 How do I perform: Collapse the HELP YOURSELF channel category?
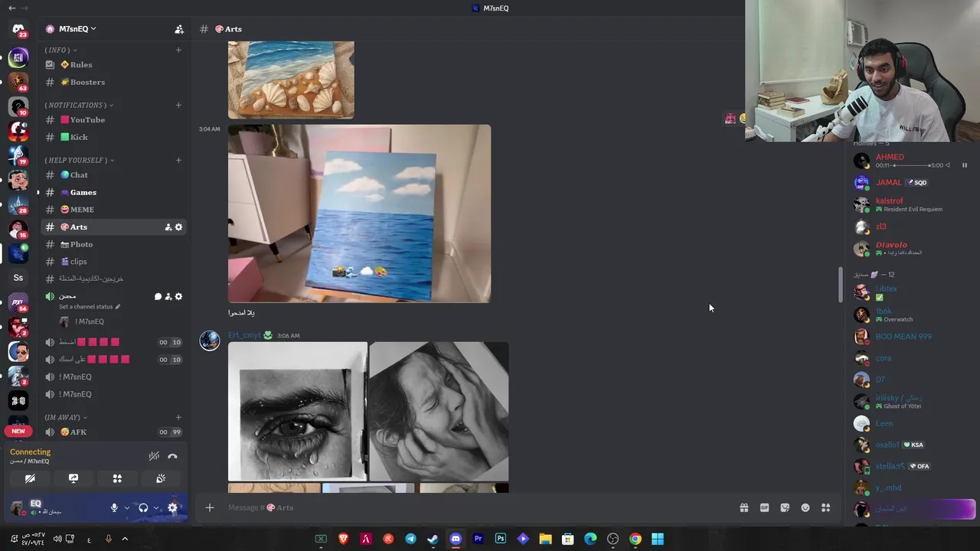[x=80, y=160]
